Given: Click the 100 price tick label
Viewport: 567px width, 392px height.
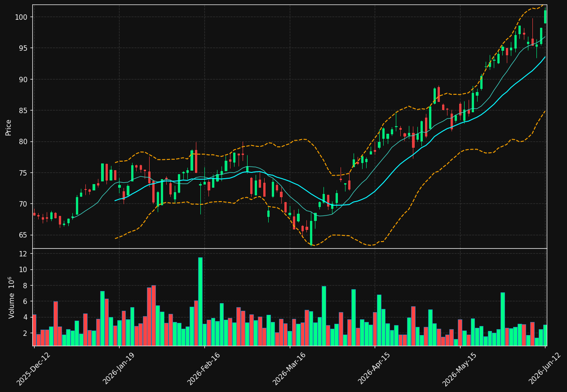Looking at the screenshot, I should (21, 17).
